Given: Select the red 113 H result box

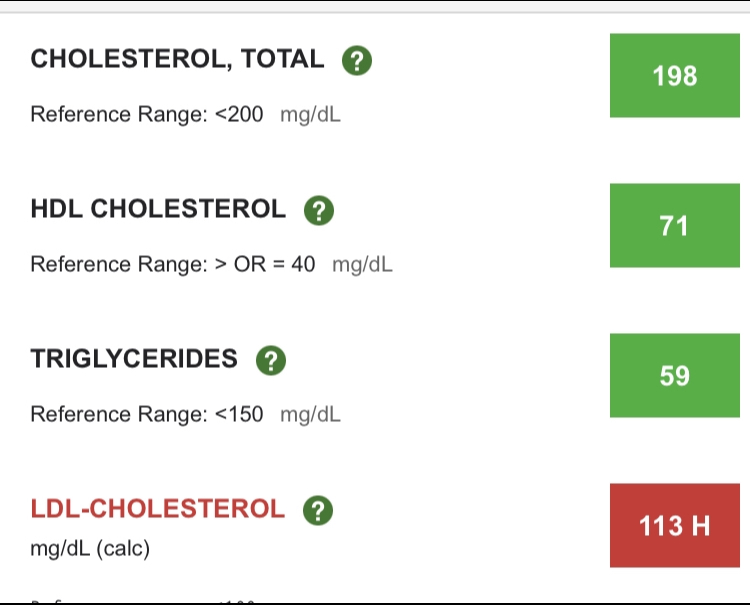Looking at the screenshot, I should coord(674,525).
